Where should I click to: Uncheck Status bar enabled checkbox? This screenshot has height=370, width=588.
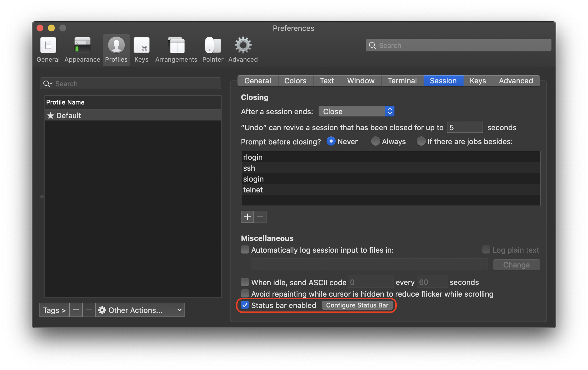(245, 305)
